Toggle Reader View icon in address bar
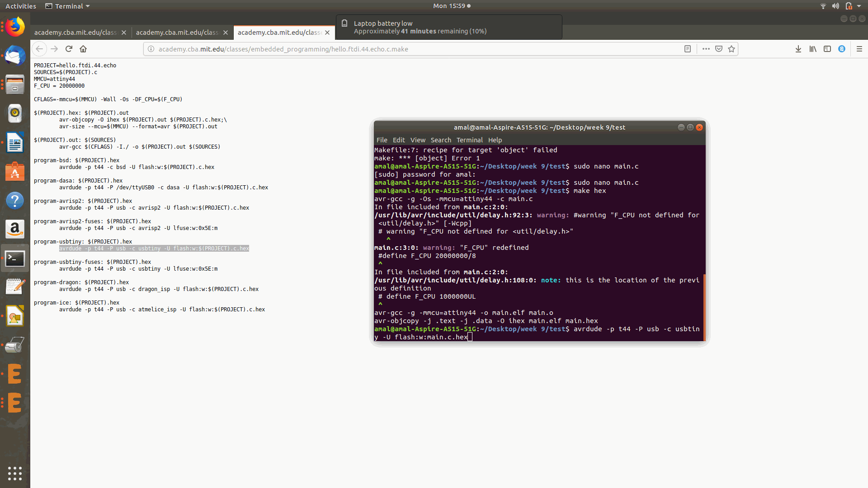Viewport: 868px width, 488px height. tap(688, 49)
